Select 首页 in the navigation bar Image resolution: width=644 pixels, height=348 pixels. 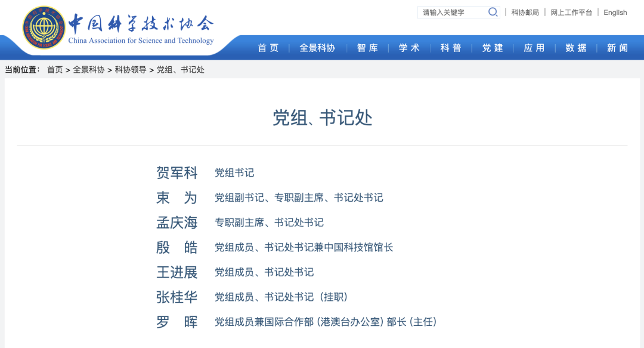click(268, 48)
